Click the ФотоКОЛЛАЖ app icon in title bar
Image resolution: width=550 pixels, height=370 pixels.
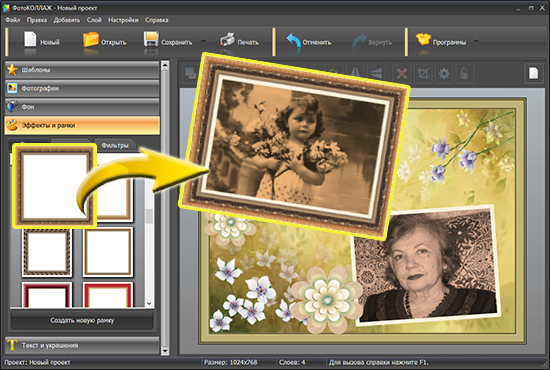(6, 8)
